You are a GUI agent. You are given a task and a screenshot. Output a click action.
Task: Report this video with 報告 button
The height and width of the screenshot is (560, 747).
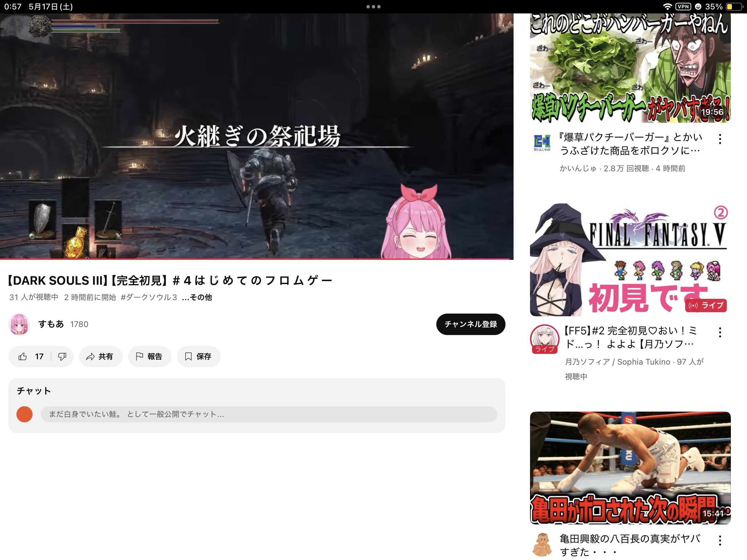(149, 357)
